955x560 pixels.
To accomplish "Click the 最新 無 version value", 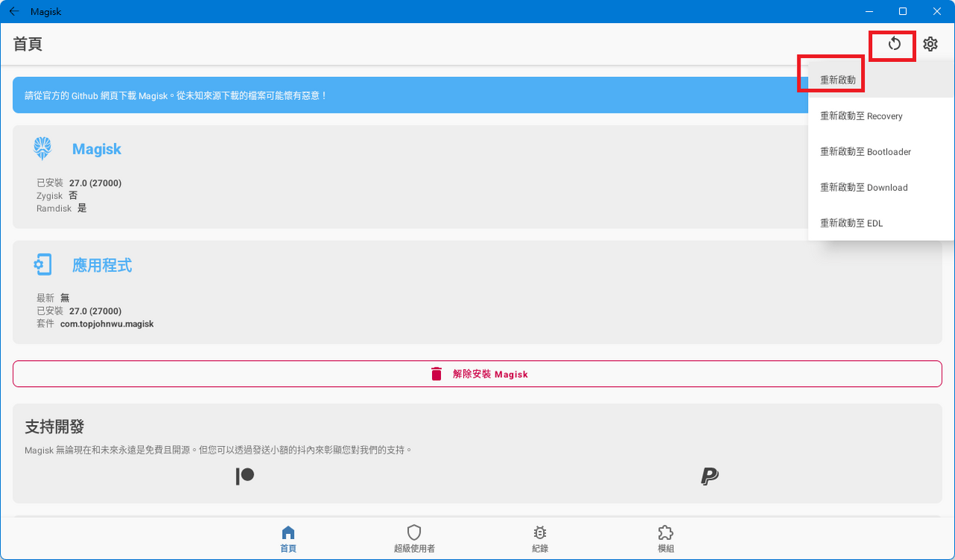I will click(x=65, y=298).
